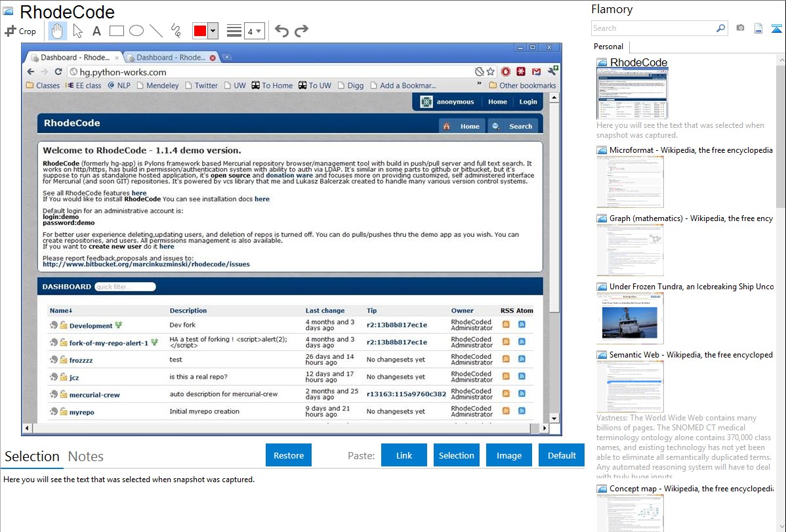The width and height of the screenshot is (786, 532).
Task: Click the bookmark star icon
Action: [491, 72]
